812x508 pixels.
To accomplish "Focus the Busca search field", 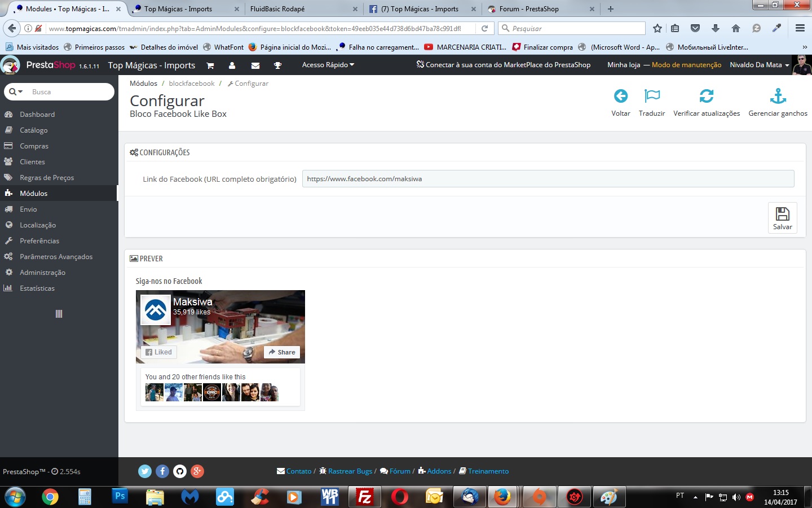I will [70, 91].
